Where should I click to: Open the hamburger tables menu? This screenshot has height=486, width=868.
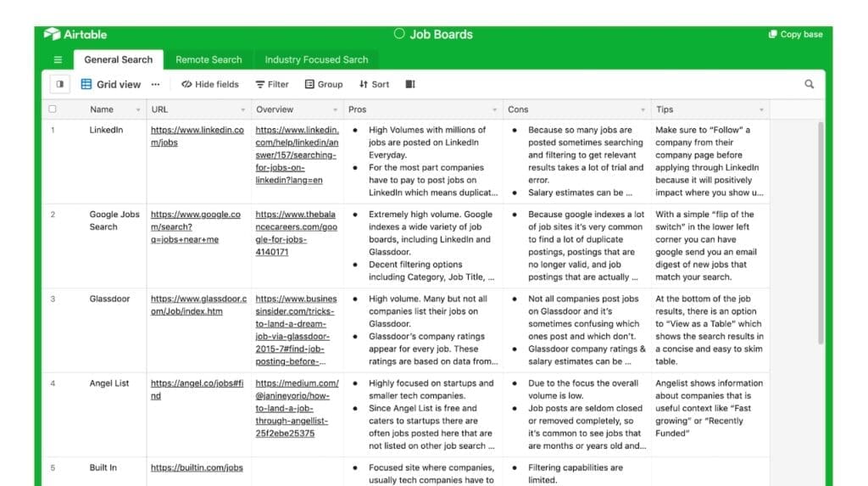pyautogui.click(x=58, y=60)
